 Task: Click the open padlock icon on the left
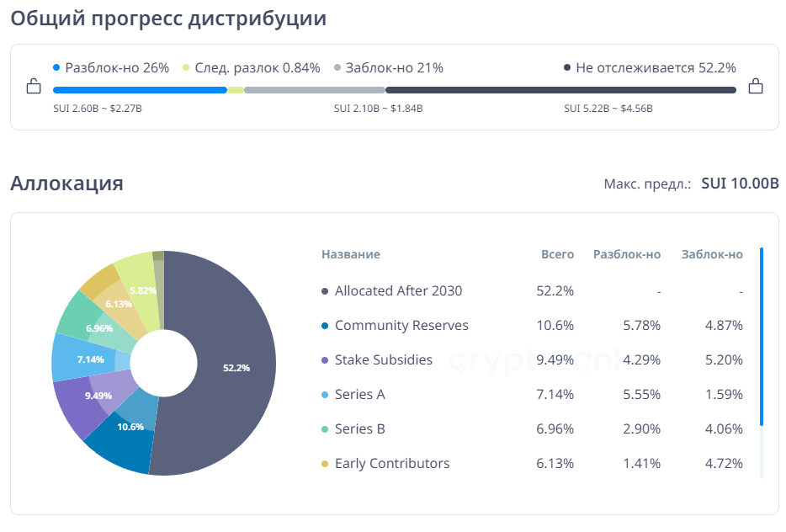coord(34,86)
